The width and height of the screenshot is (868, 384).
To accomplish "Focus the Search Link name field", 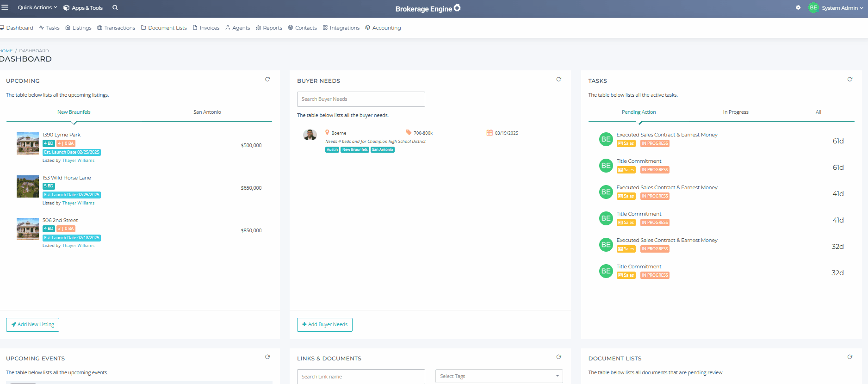I will [x=361, y=376].
